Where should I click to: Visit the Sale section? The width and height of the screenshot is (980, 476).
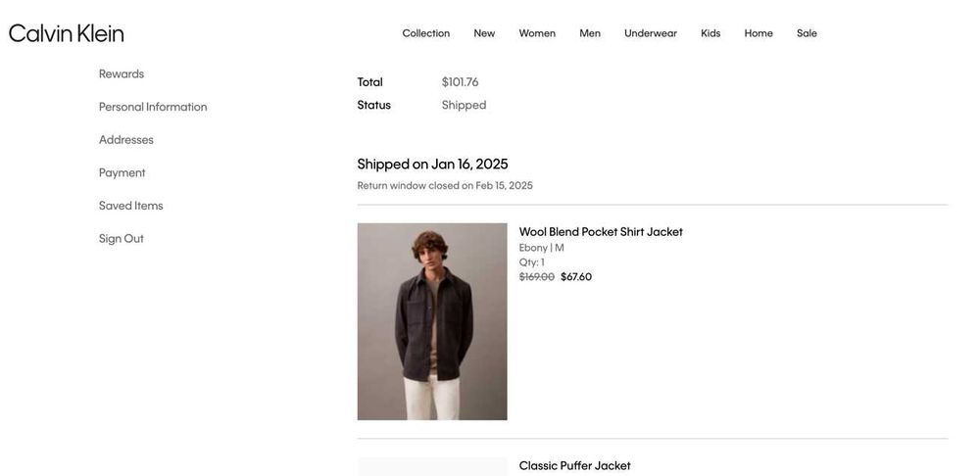(x=807, y=33)
